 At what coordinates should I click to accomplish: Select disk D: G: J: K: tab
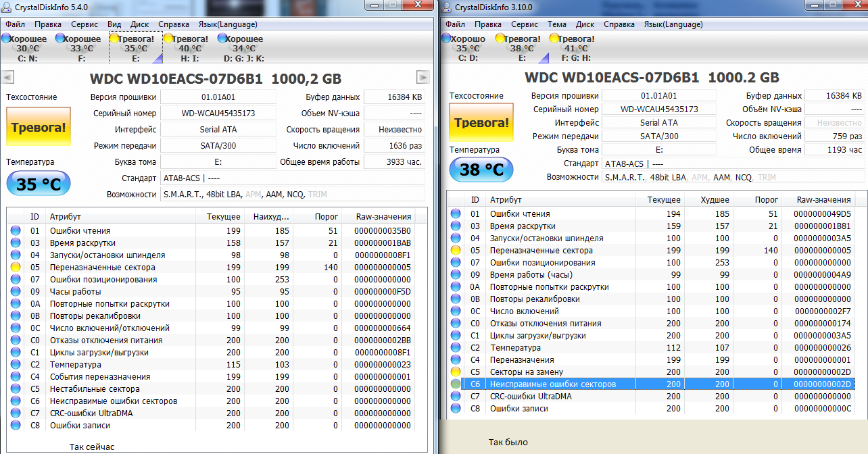point(244,48)
